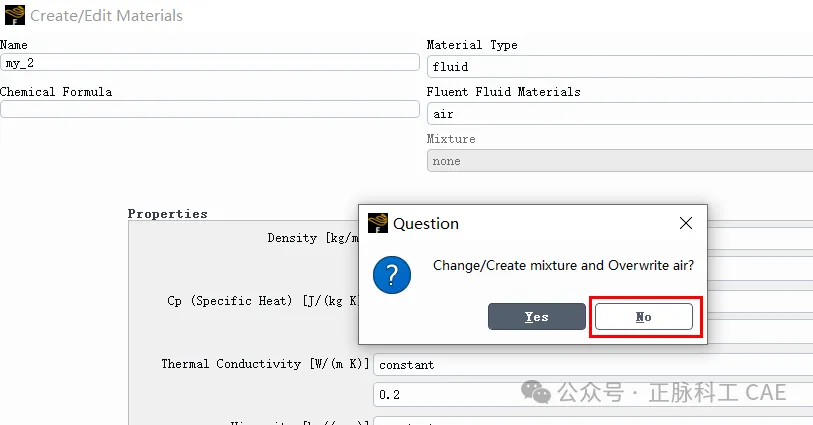Click the Name field containing my_2
Screen dimensions: 813x425
(210, 63)
